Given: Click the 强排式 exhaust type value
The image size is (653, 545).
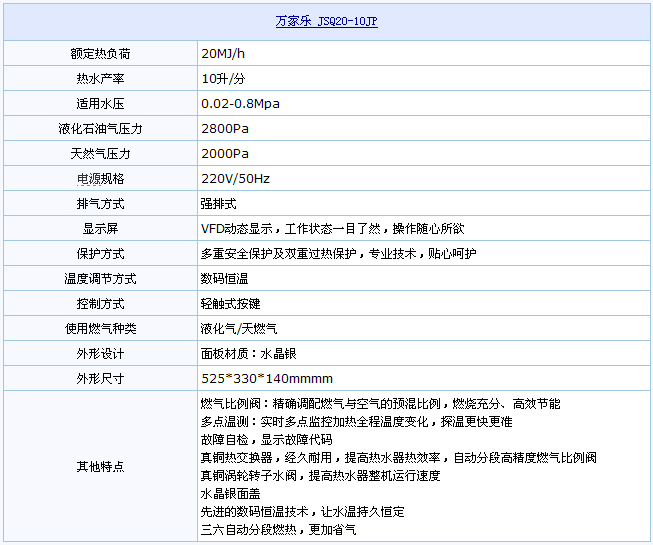Looking at the screenshot, I should point(218,203).
